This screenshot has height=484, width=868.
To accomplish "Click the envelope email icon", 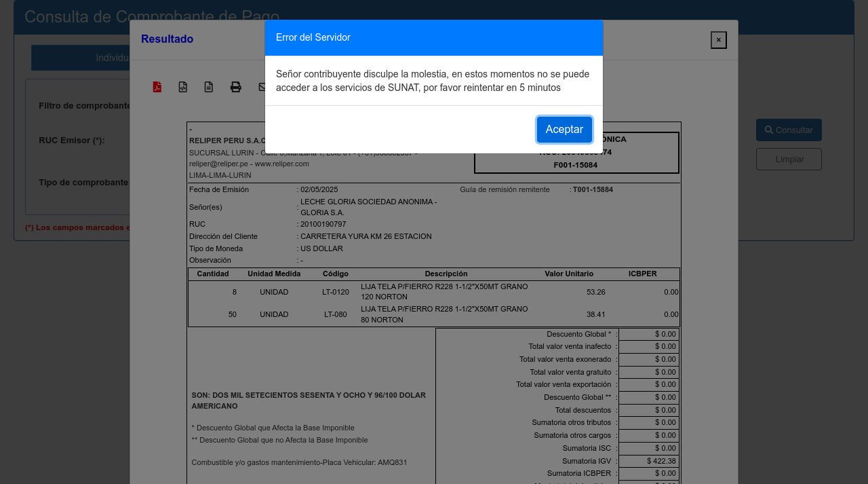I will tap(261, 87).
